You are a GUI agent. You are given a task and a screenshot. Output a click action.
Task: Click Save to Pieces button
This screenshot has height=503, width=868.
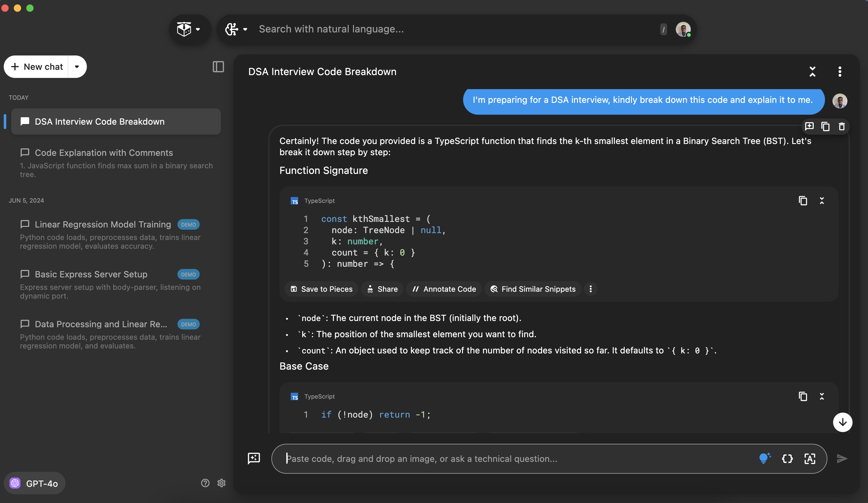click(321, 289)
